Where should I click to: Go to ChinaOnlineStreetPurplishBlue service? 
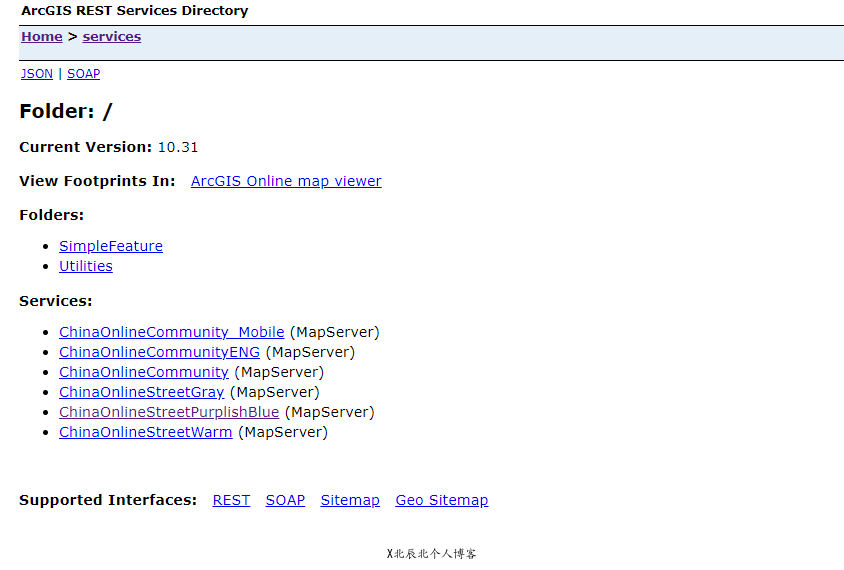tap(169, 412)
